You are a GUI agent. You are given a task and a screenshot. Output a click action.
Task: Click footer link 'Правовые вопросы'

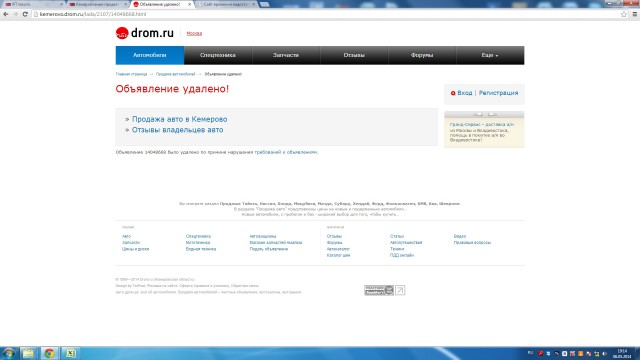click(x=472, y=242)
